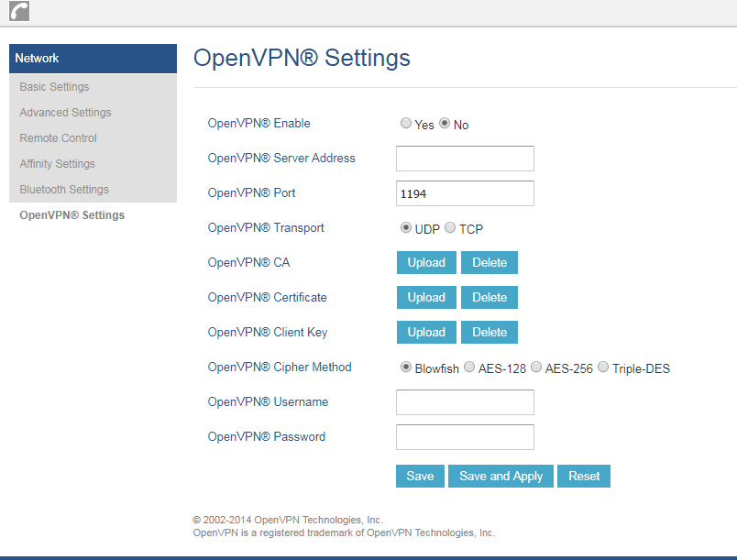This screenshot has height=560, width=737.
Task: Select AES-128 cipher method
Action: coord(469,367)
